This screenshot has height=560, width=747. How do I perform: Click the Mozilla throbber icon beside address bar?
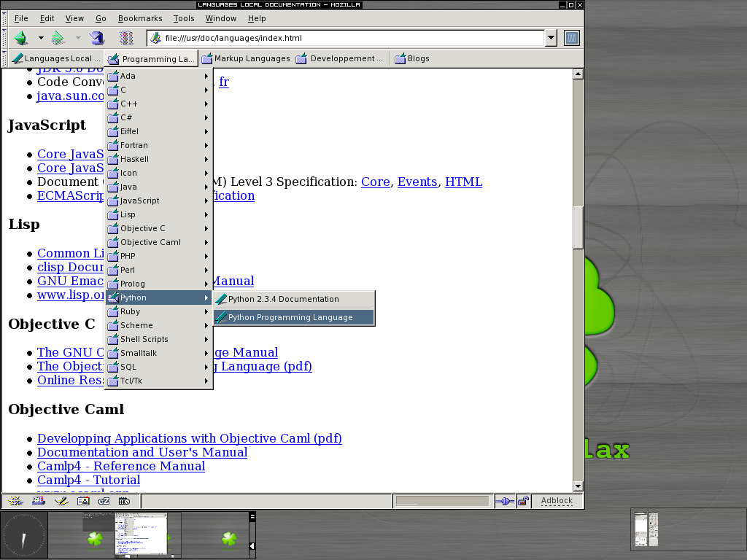pyautogui.click(x=571, y=38)
